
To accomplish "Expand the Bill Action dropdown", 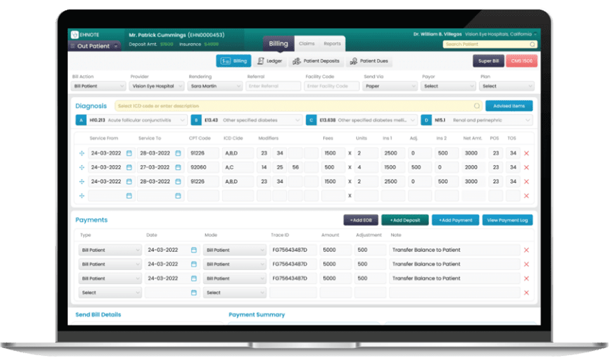I will (x=100, y=86).
